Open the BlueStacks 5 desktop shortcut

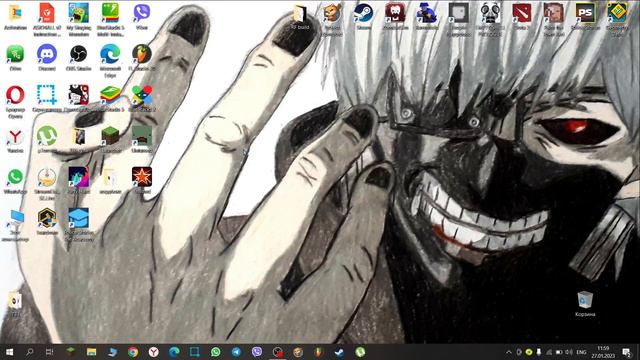point(110,95)
